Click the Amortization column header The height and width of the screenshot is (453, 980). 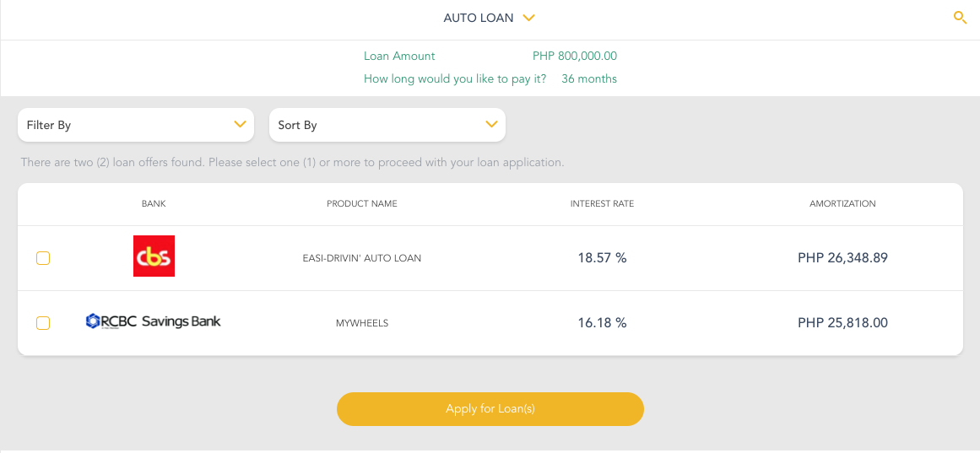pyautogui.click(x=842, y=203)
